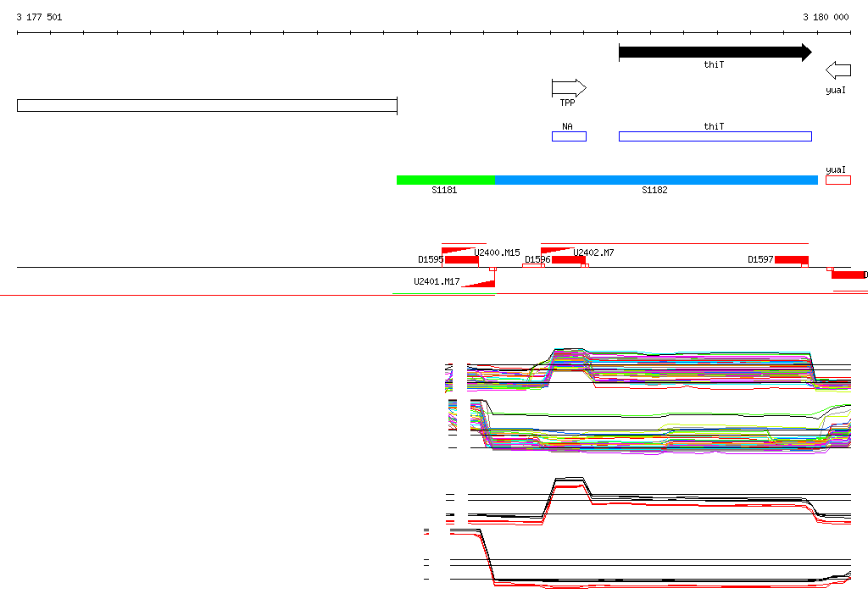Click the 3 180 000 end coordinate label

point(826,17)
